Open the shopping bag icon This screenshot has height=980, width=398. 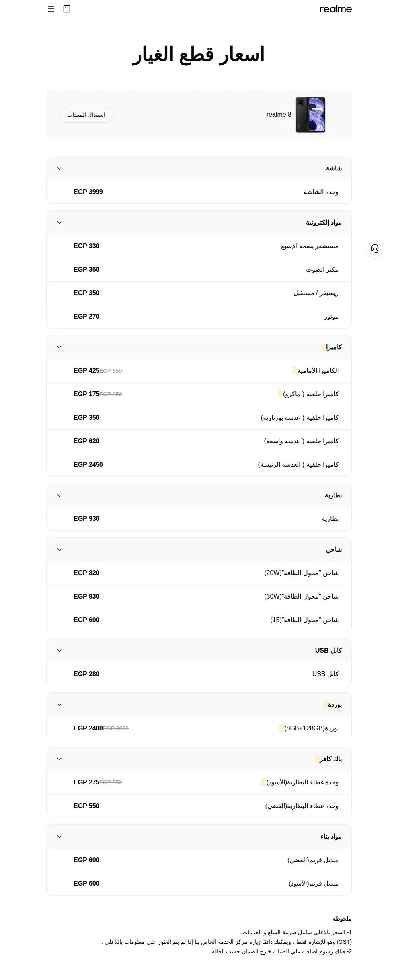pos(67,9)
